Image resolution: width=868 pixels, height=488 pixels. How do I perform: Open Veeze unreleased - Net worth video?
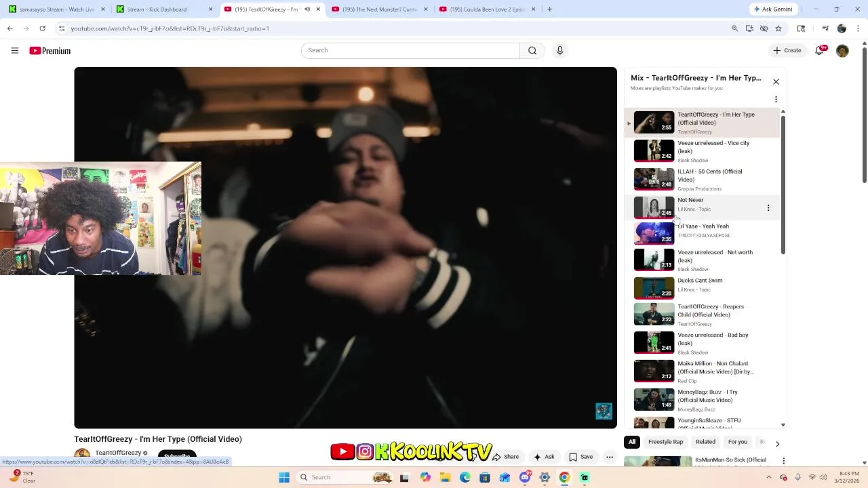pos(702,260)
